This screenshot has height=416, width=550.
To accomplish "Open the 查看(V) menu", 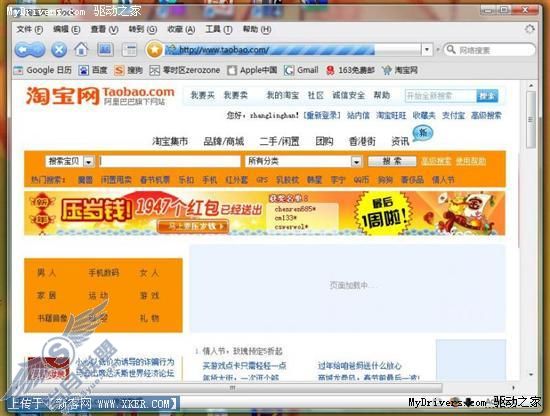I will 105,29.
